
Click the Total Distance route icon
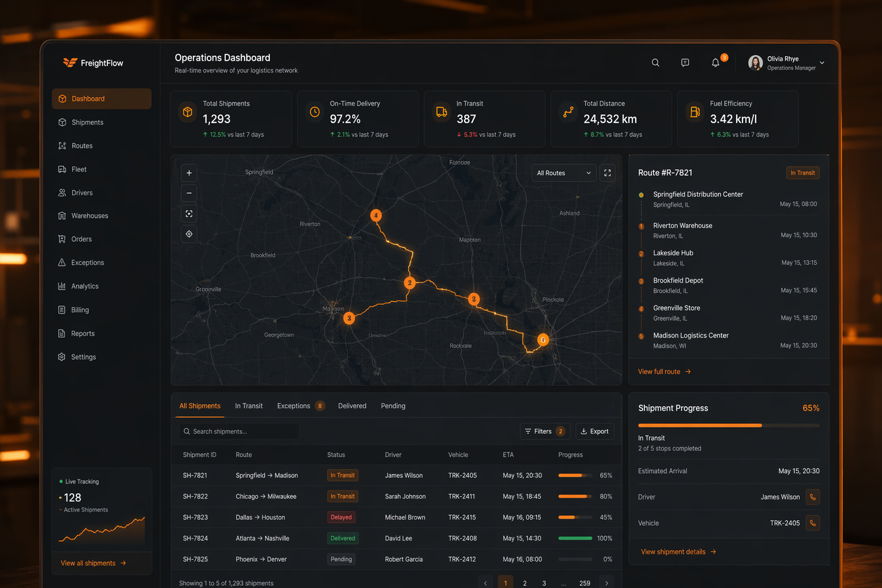[x=568, y=112]
